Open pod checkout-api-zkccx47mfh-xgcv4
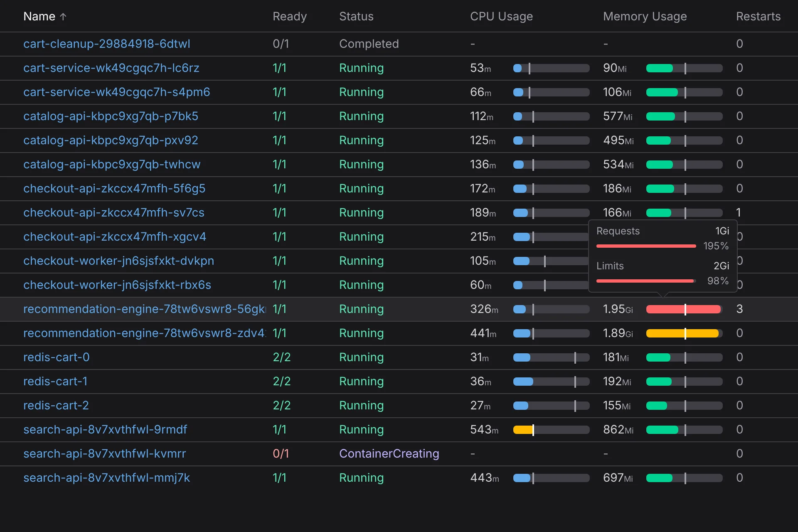This screenshot has width=798, height=532. 115,236
